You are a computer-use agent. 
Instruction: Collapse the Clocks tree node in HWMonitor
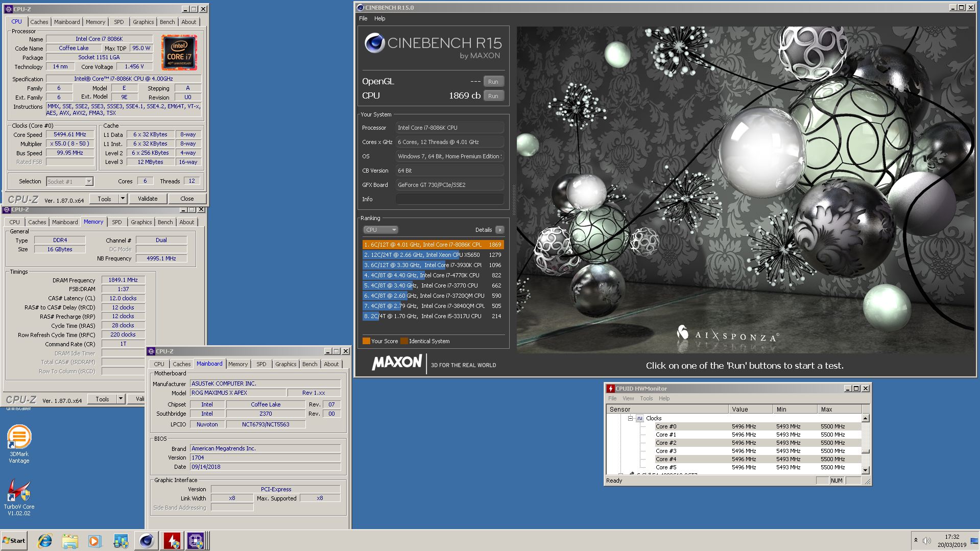click(x=630, y=418)
